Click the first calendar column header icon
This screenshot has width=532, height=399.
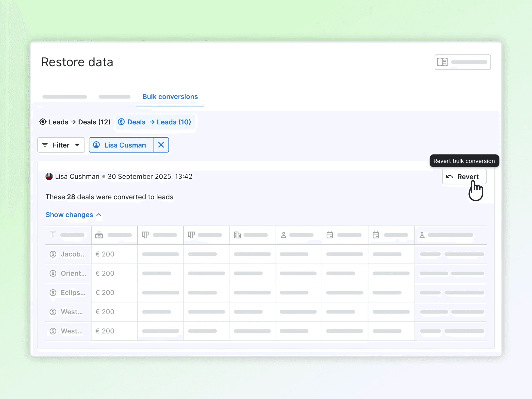click(330, 235)
